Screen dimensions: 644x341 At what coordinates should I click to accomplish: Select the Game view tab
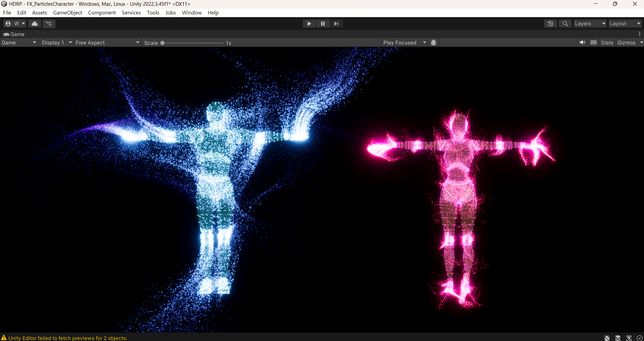(x=14, y=34)
